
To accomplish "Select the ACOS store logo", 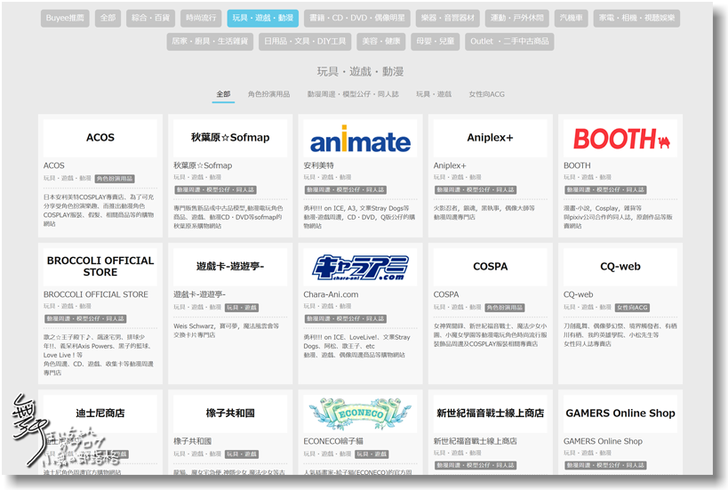I will (100, 138).
